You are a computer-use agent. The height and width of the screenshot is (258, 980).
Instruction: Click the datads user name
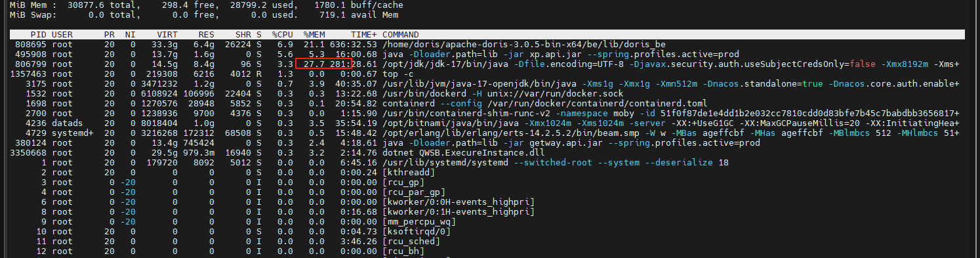(68, 123)
